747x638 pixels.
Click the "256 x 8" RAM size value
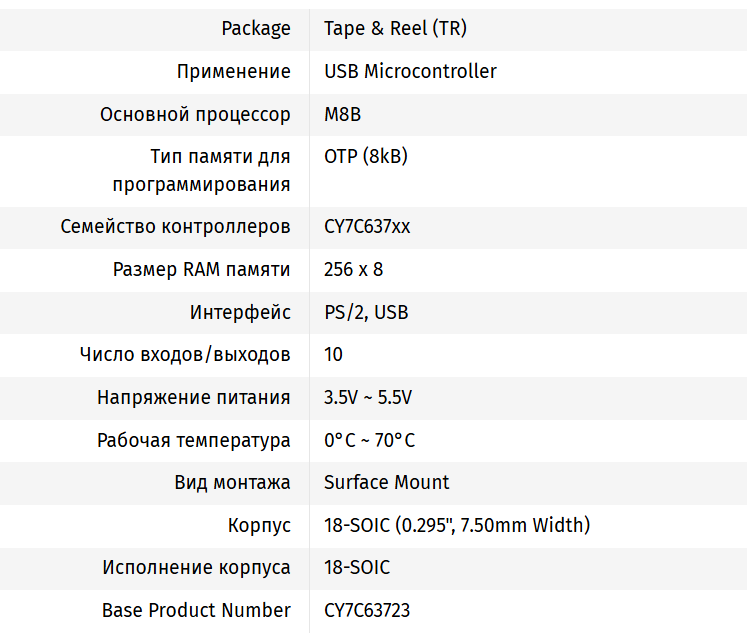point(353,270)
